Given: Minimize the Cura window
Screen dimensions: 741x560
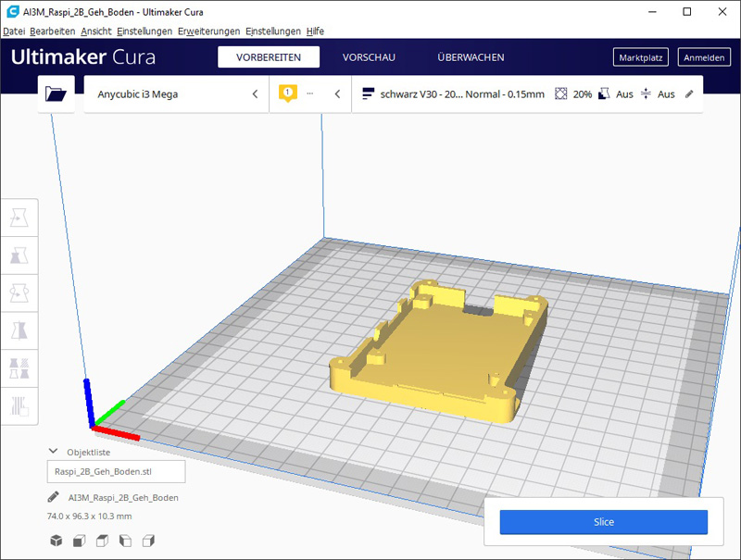Looking at the screenshot, I should (x=652, y=12).
